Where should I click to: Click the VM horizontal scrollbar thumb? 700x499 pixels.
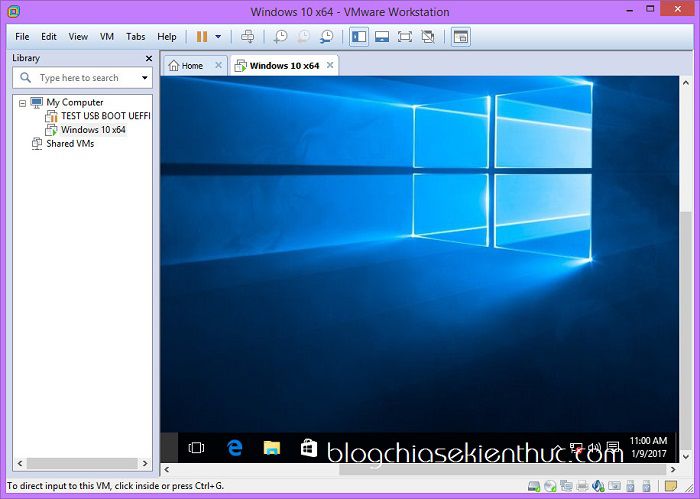[503, 470]
